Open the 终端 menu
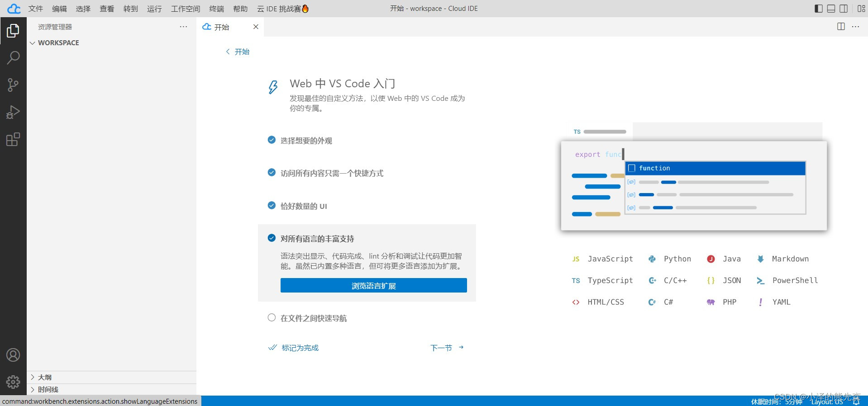Image resolution: width=868 pixels, height=406 pixels. click(217, 9)
